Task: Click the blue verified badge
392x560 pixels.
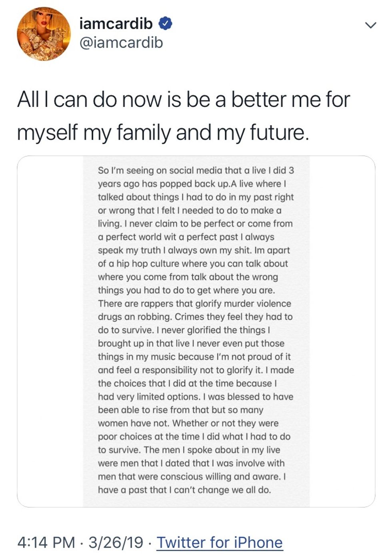Action: coord(165,24)
